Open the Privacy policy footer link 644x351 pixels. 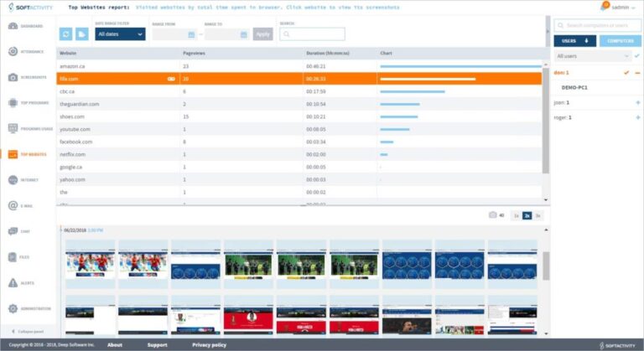point(209,345)
